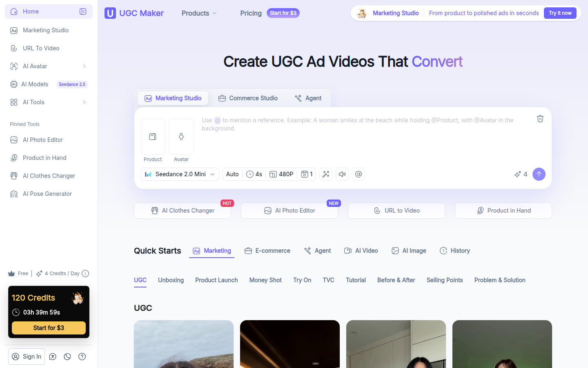
Task: Open pinned AI Photo Editor tool
Action: [49, 140]
